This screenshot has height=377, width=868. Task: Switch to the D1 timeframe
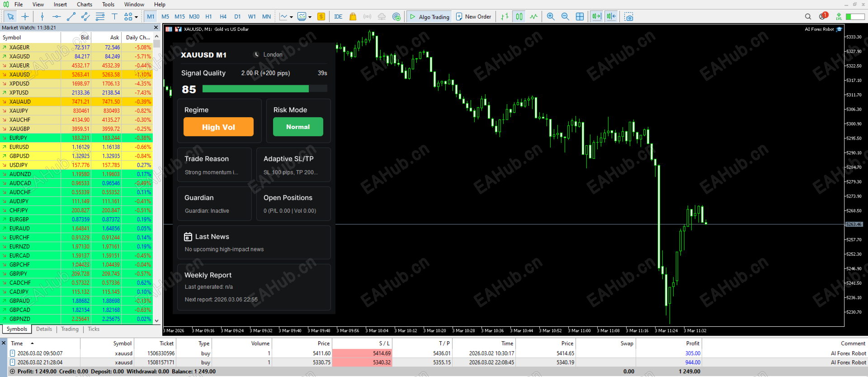click(x=237, y=17)
